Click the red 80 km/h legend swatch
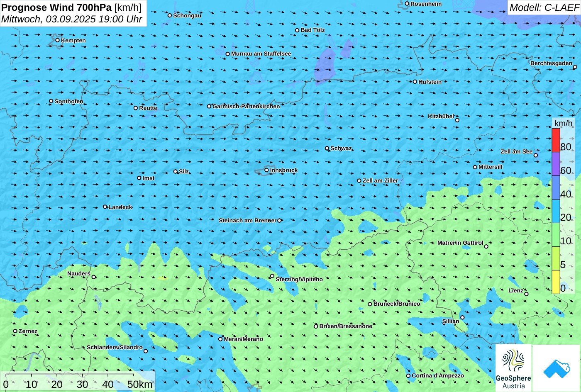The height and width of the screenshot is (392, 581). pos(556,140)
